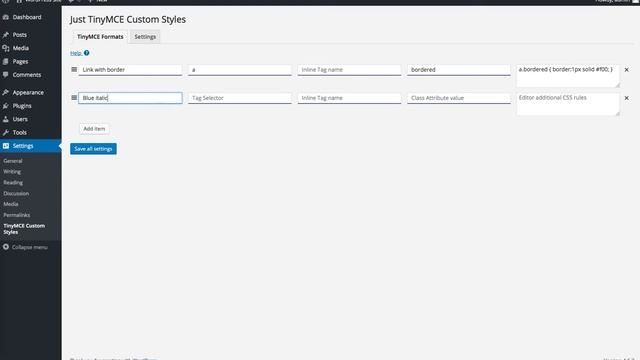
Task: Click the Pages document icon
Action: coord(6,62)
